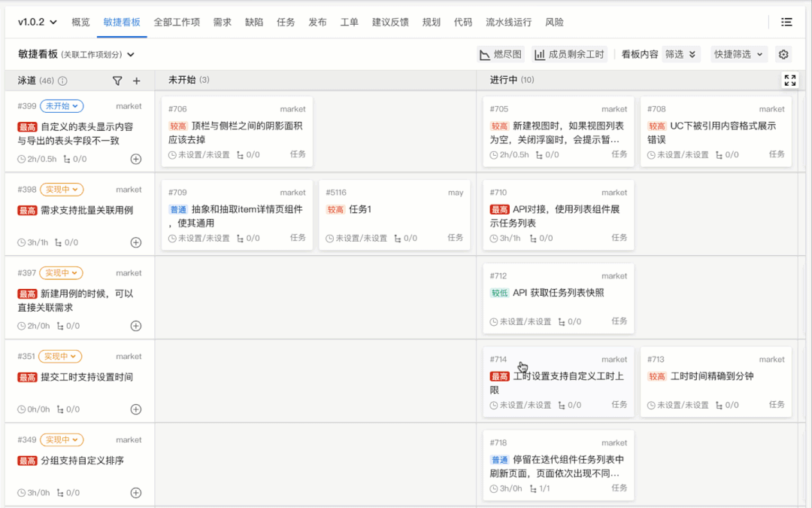This screenshot has width=812, height=508.
Task: Click subtask icon on swimlane #351
Action: tap(60, 409)
